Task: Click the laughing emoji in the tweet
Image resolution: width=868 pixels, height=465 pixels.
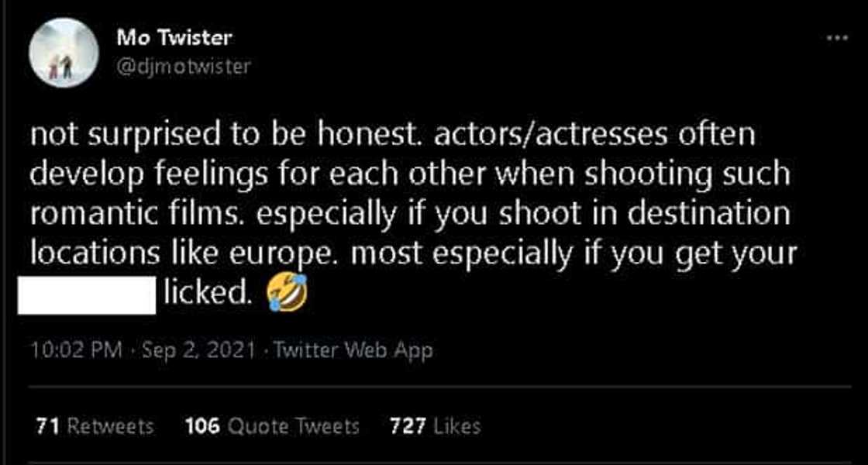Action: pyautogui.click(x=286, y=293)
